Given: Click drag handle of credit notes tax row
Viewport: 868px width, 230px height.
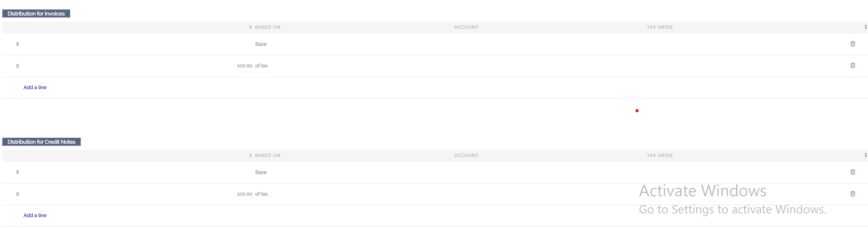Looking at the screenshot, I should (x=18, y=194).
